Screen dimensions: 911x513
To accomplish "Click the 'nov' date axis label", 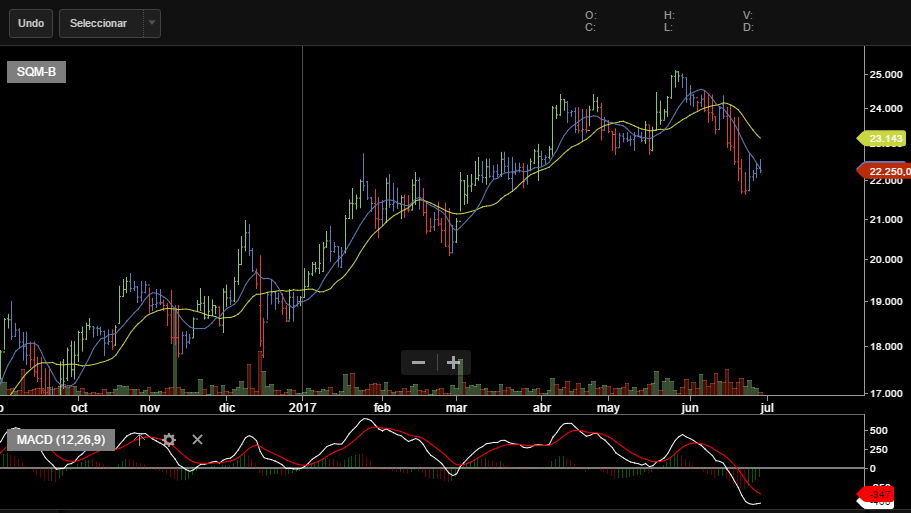I will (x=150, y=407).
